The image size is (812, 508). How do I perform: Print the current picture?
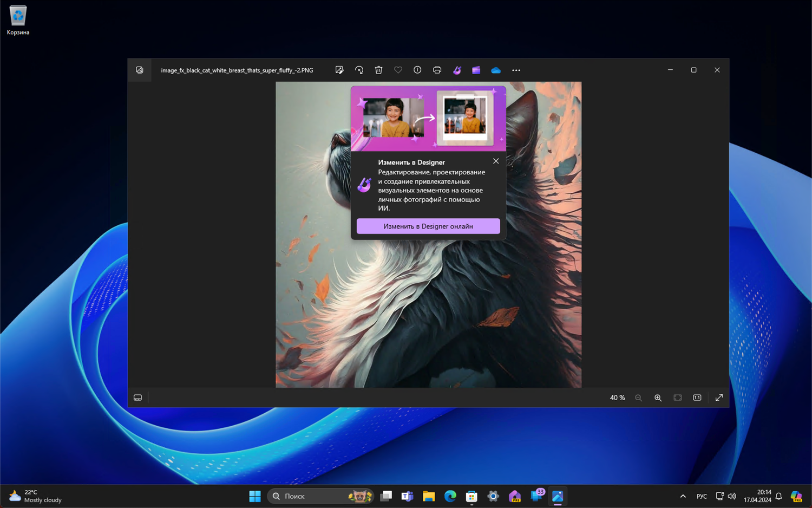coord(437,70)
